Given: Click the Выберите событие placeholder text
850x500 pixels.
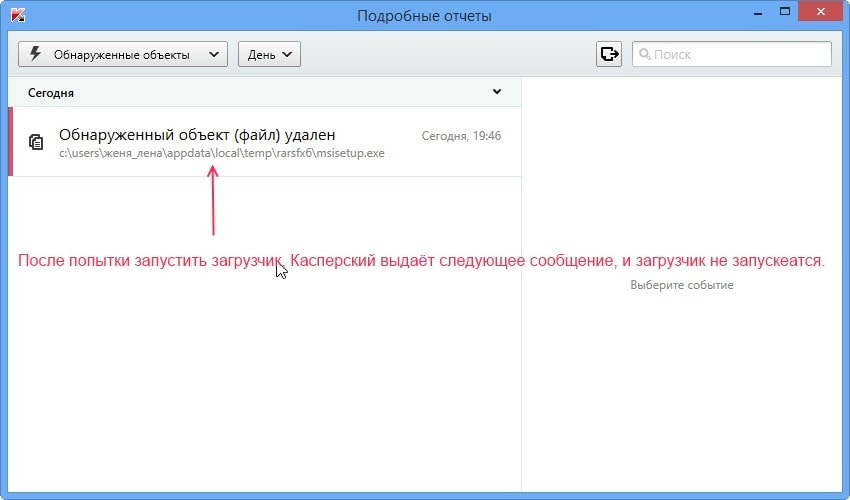Looking at the screenshot, I should click(681, 285).
